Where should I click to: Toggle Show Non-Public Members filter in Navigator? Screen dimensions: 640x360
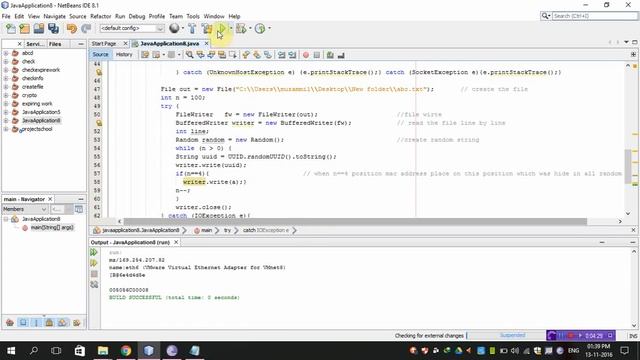tap(49, 323)
